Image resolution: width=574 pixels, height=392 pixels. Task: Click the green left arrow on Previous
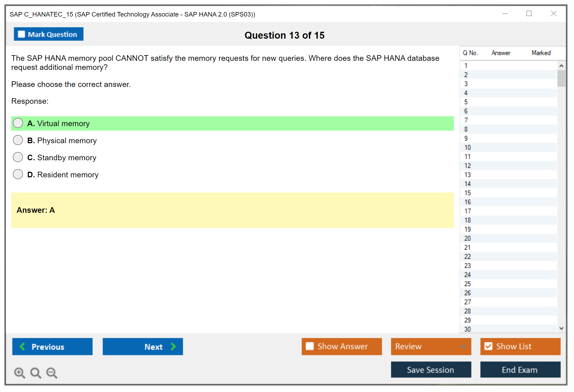click(x=22, y=346)
